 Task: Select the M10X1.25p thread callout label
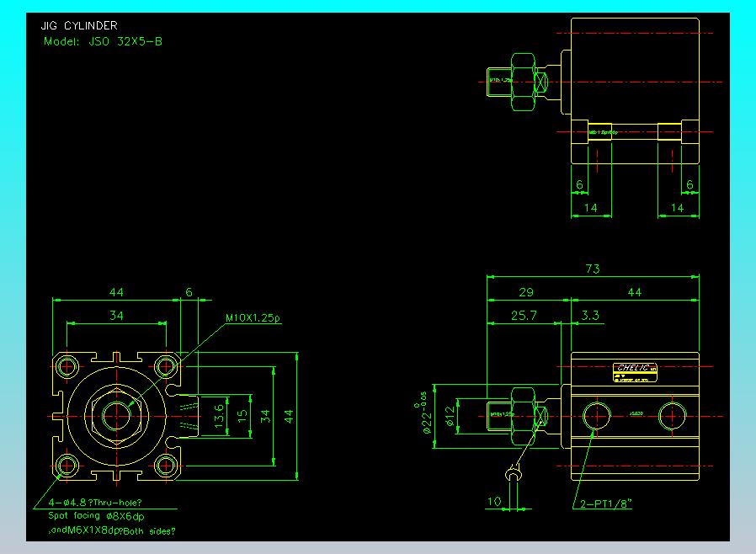pyautogui.click(x=253, y=318)
